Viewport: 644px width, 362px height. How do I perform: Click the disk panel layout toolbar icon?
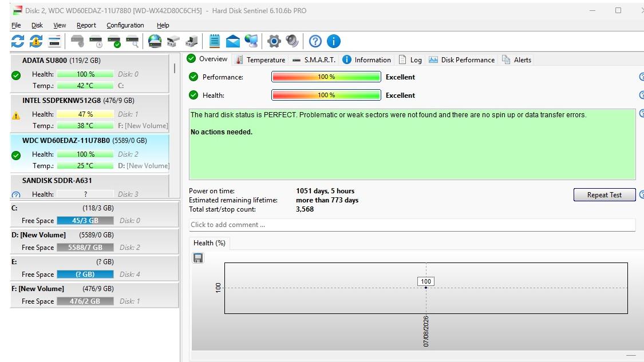(x=54, y=41)
